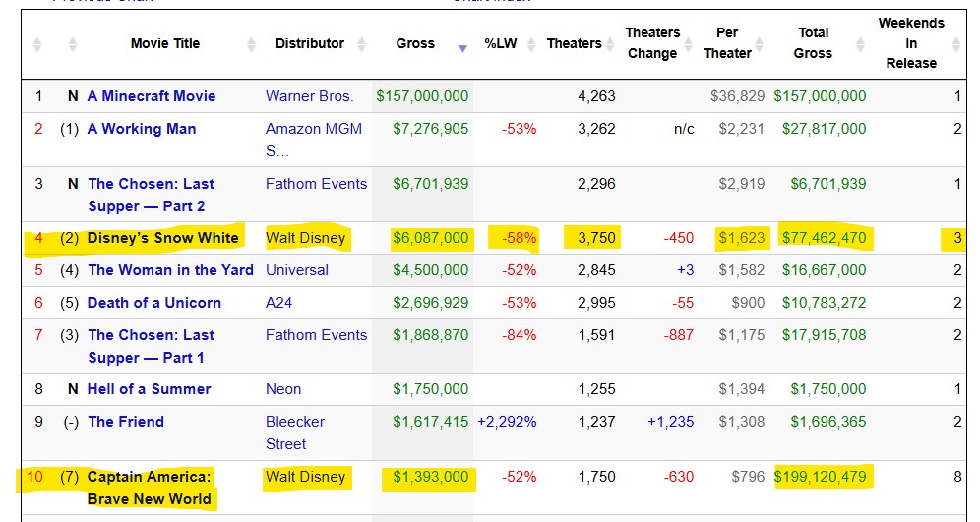Select the $1,696,365 total gross
The image size is (980, 522).
pos(828,422)
